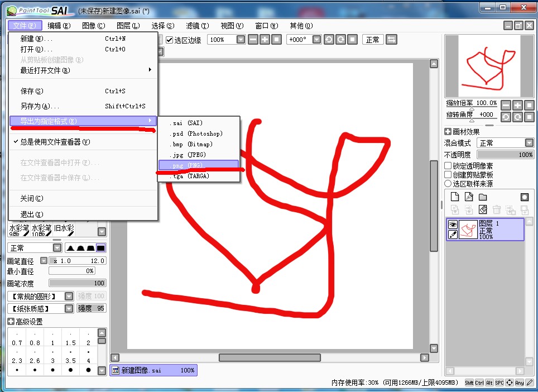Rotate left in the navigator panel
Viewport: 538px width, 392px height.
506,117
